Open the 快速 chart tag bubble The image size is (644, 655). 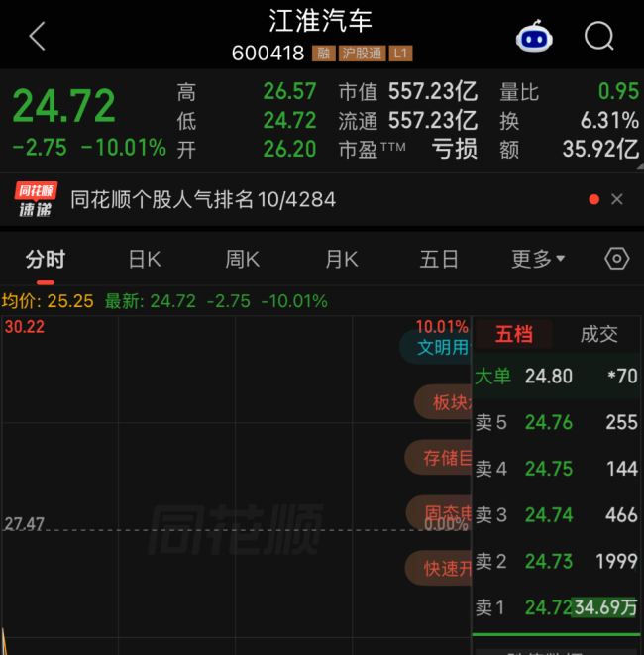pos(439,568)
